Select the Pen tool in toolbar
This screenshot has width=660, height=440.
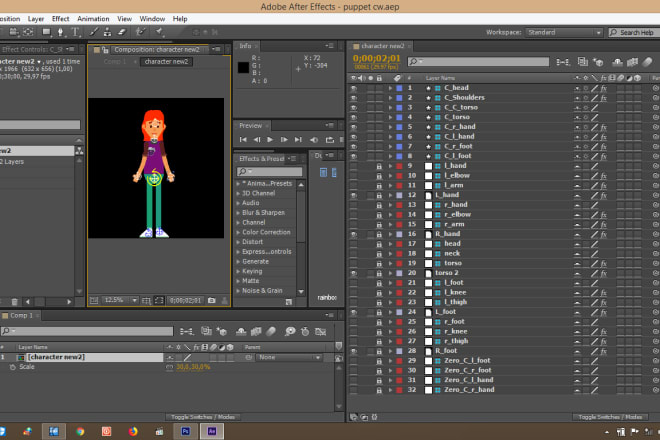pos(60,32)
